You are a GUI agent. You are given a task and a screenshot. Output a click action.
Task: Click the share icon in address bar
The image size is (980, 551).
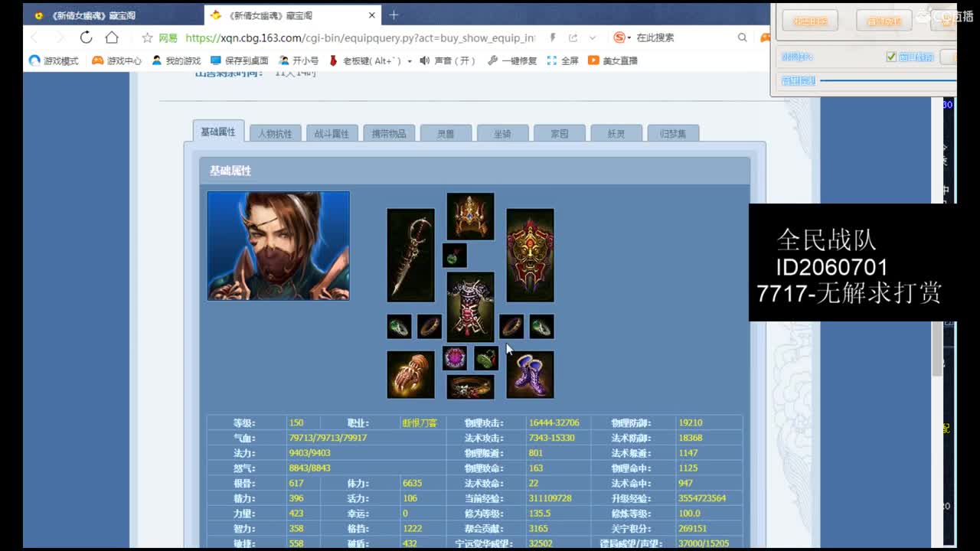click(573, 37)
